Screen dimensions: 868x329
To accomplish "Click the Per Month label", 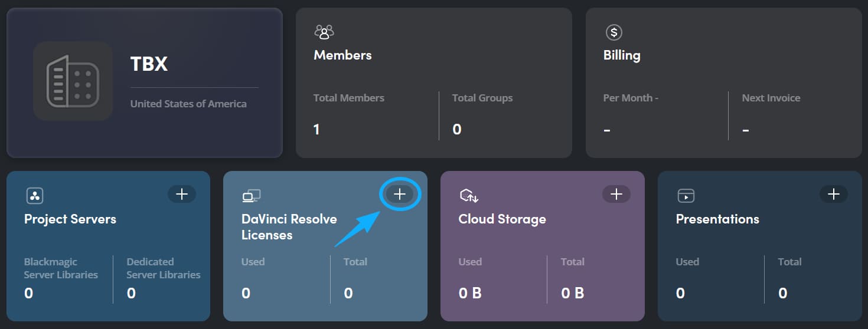I will point(631,98).
